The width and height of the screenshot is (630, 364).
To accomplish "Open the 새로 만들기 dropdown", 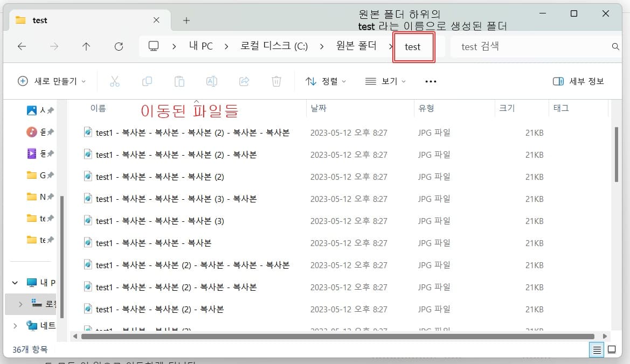I will point(52,81).
